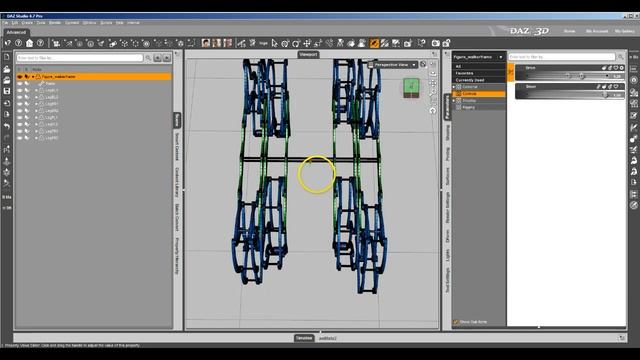The height and width of the screenshot is (360, 640).
Task: Toggle visibility eye of Figure_walkerframe
Action: [20, 76]
